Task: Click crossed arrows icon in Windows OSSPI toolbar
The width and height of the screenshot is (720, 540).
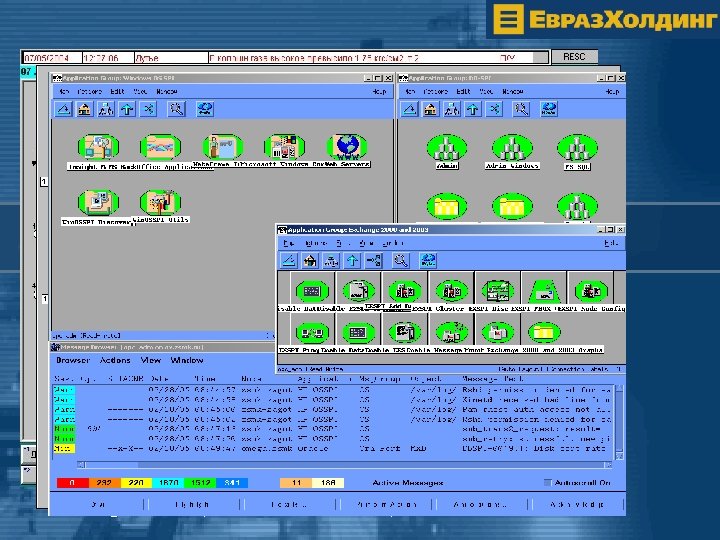Action: coord(148,109)
